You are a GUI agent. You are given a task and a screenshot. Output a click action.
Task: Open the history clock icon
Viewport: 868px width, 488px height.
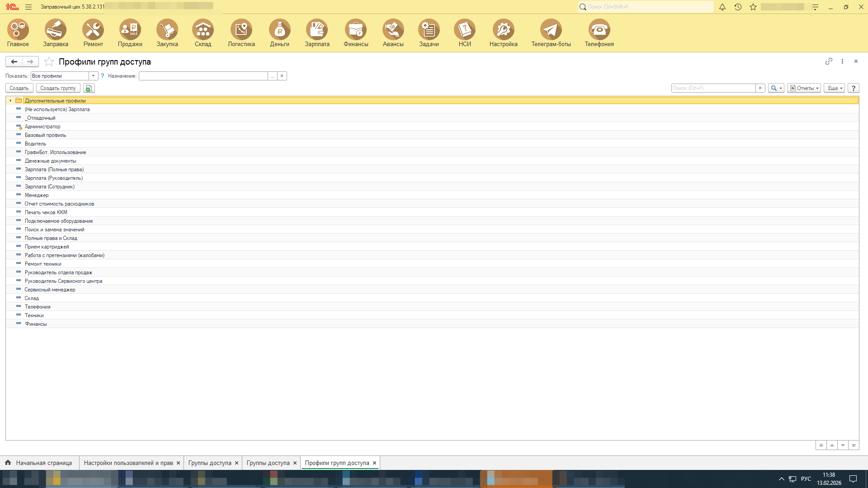pos(738,7)
